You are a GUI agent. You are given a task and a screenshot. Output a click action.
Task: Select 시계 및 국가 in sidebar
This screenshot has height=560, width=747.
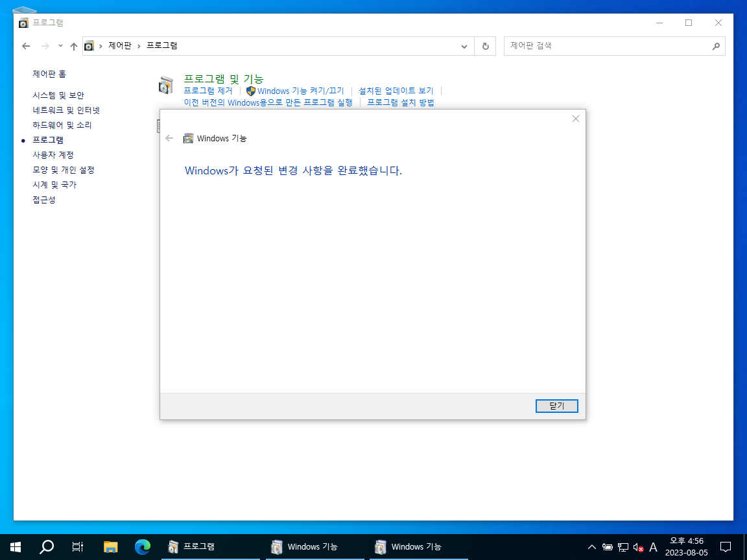click(x=54, y=185)
